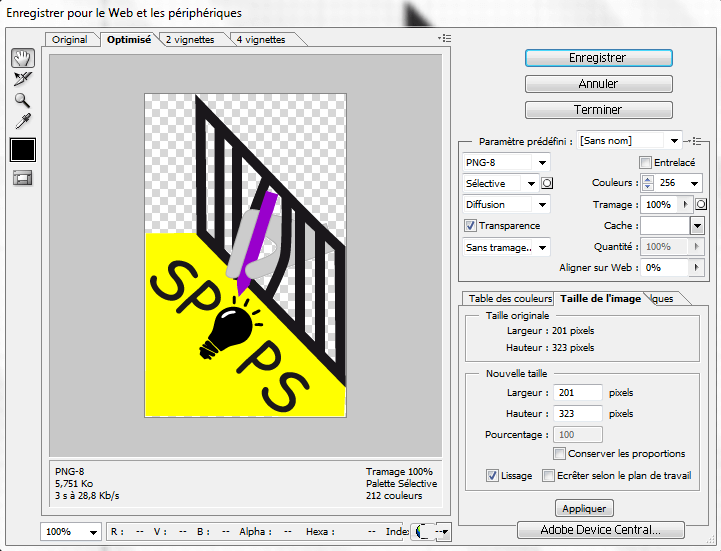Expand the Diffusion dither method dropdown
Viewport: 721px width, 551px height.
[x=506, y=204]
